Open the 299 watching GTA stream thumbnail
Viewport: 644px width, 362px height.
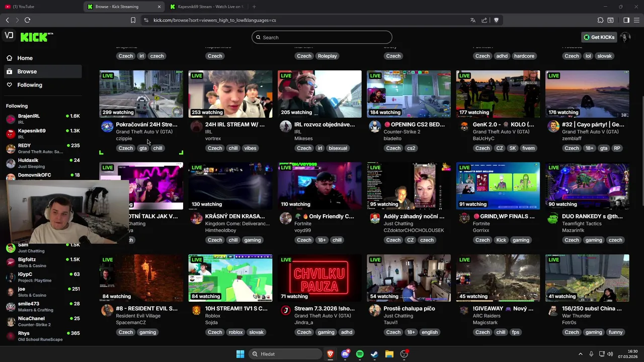(x=141, y=94)
